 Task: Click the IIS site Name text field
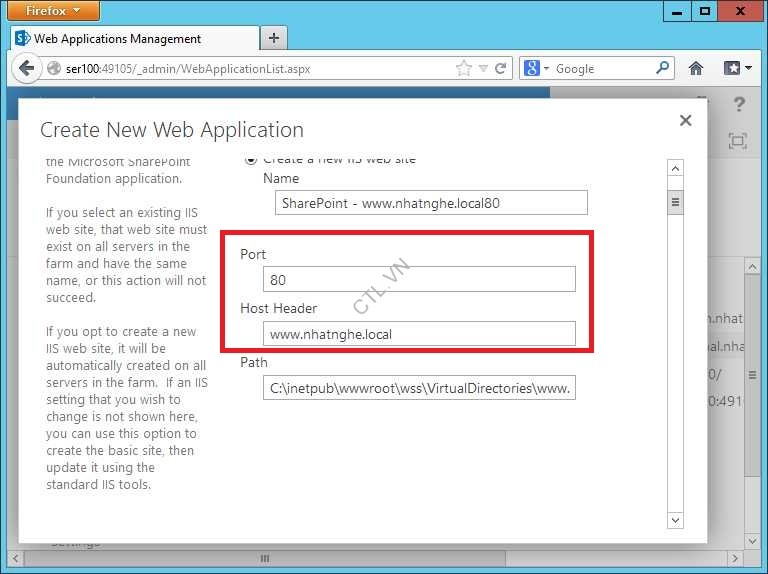[431, 203]
